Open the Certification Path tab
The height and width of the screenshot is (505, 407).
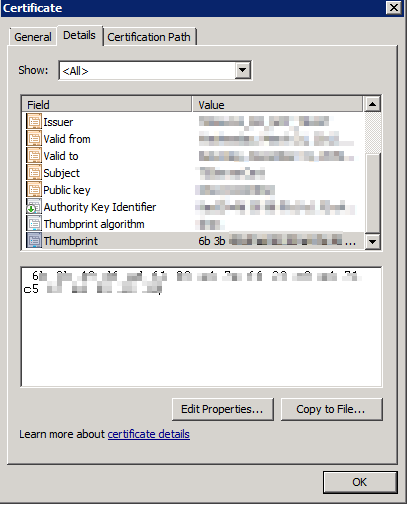[149, 37]
